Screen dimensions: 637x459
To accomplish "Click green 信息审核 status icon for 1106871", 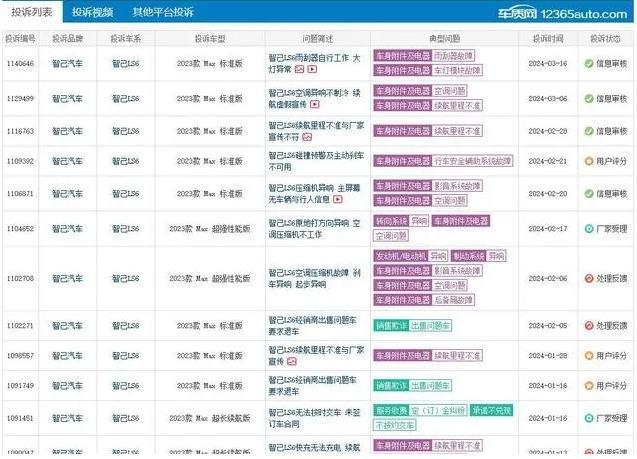I will pyautogui.click(x=589, y=193).
